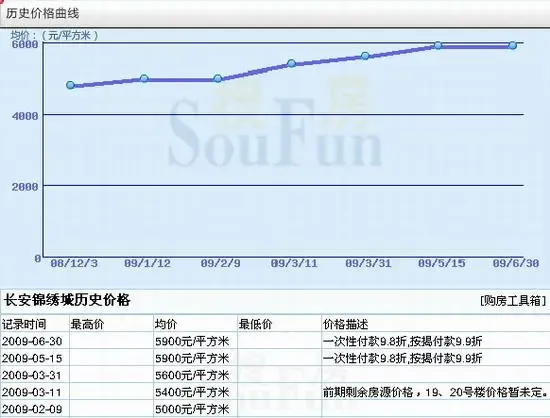The width and height of the screenshot is (550, 418).
Task: Click the 均价 column header
Action: [x=166, y=324]
